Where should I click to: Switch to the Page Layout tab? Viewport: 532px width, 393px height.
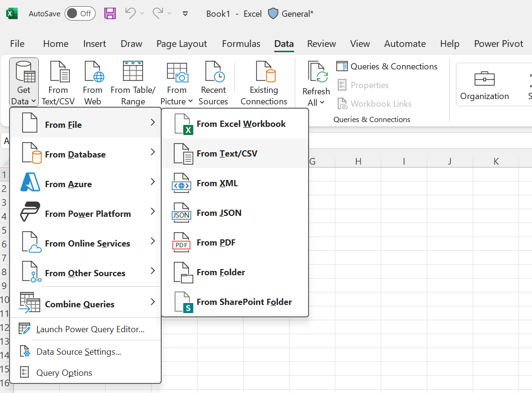point(181,44)
